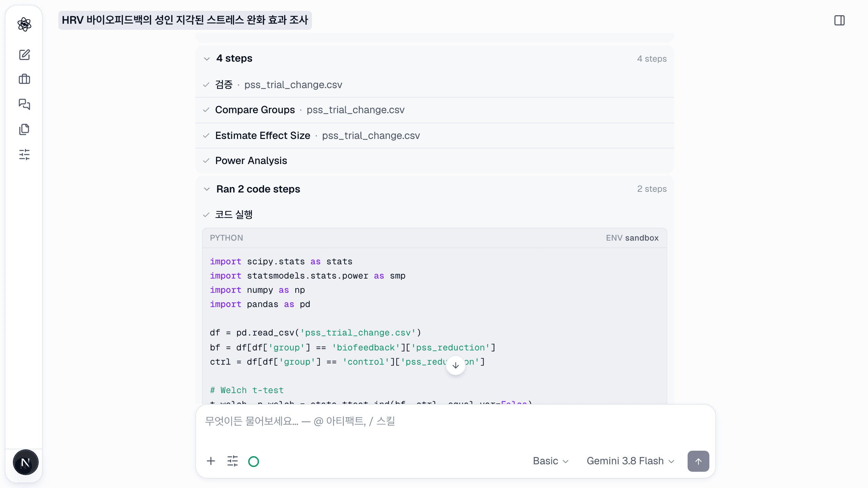
Task: Open the conversations chat bubbles icon
Action: click(x=24, y=104)
